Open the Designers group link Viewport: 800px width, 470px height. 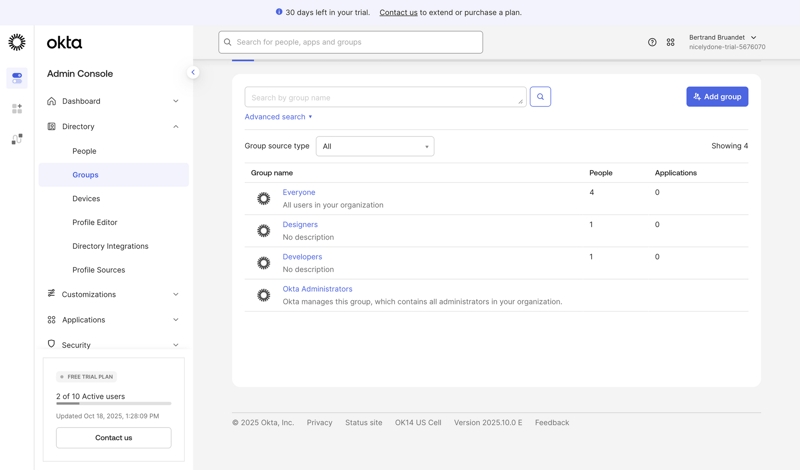coord(300,225)
